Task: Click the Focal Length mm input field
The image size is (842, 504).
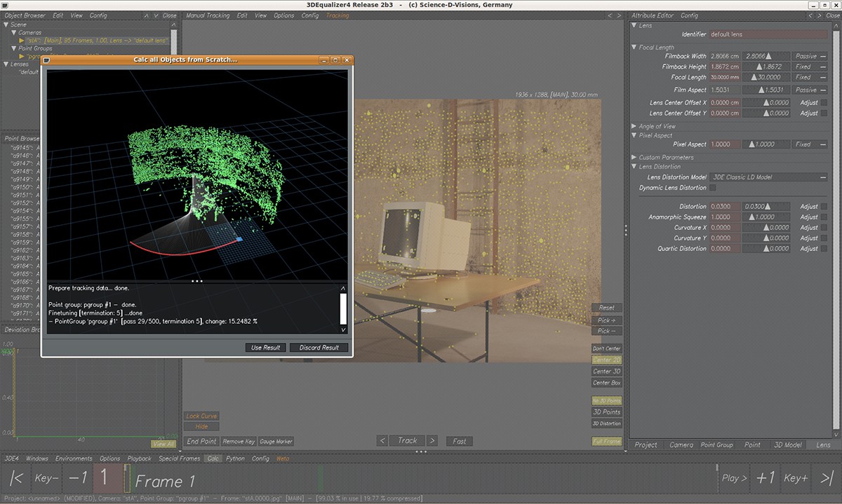Action: coord(725,77)
